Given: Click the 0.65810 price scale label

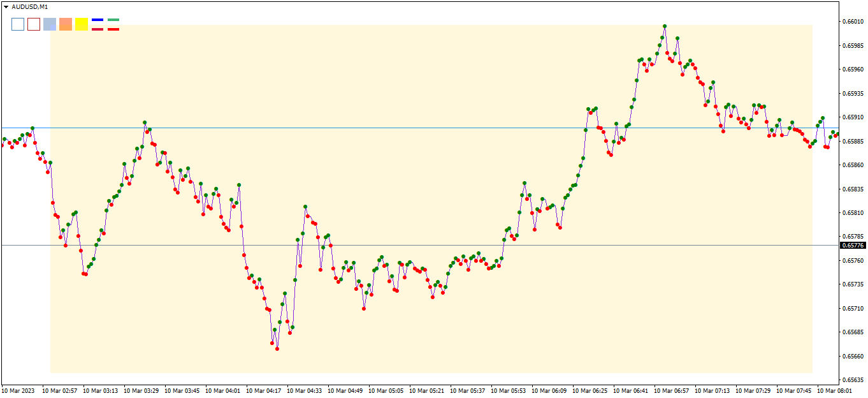Looking at the screenshot, I should (x=853, y=213).
